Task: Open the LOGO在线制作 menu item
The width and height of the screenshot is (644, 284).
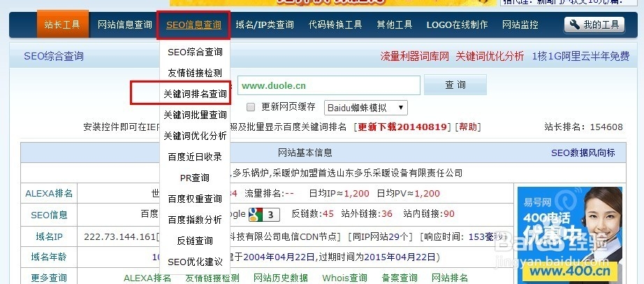Action: click(x=457, y=24)
